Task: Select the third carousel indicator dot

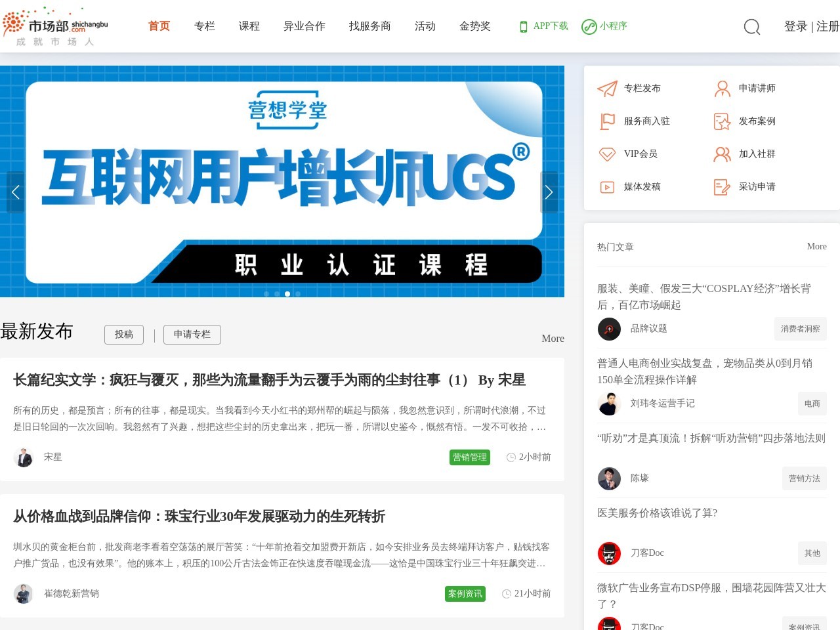Action: coord(287,294)
